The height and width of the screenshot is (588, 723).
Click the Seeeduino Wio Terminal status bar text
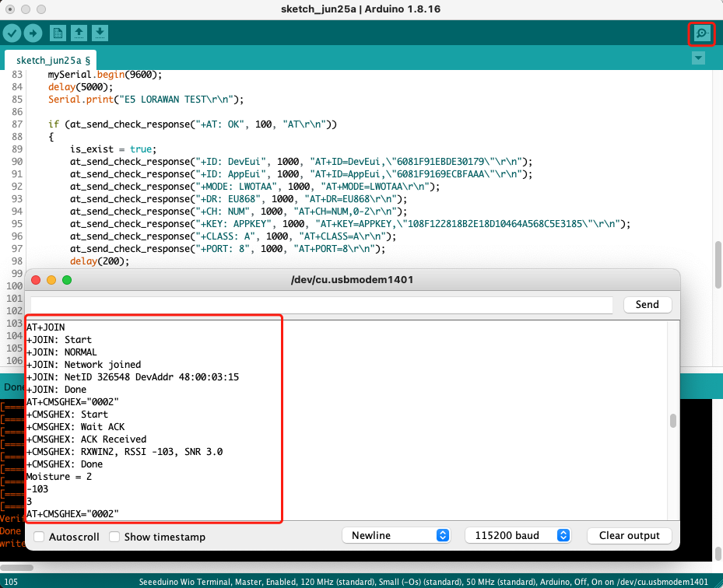(423, 582)
